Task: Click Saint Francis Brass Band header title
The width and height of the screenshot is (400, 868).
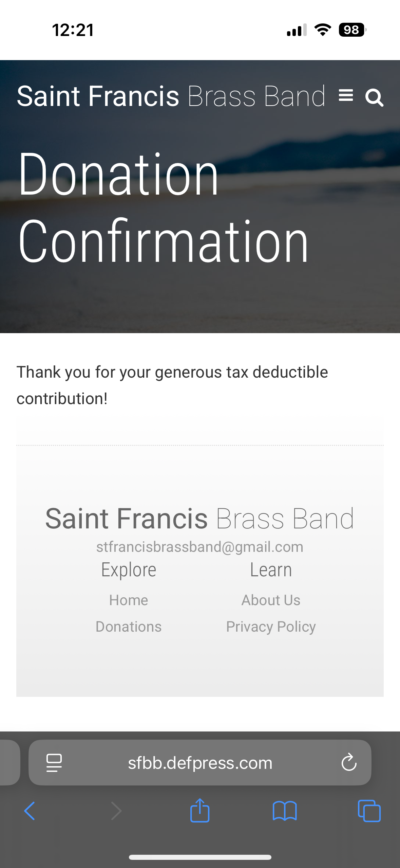Action: 171,96
